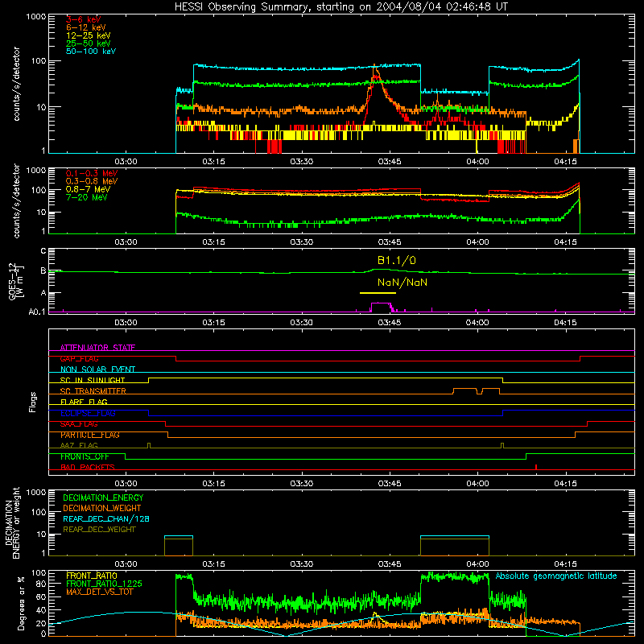This screenshot has height=644, width=644.
Task: Select the 50-100 keV legend label
Action: pos(90,52)
